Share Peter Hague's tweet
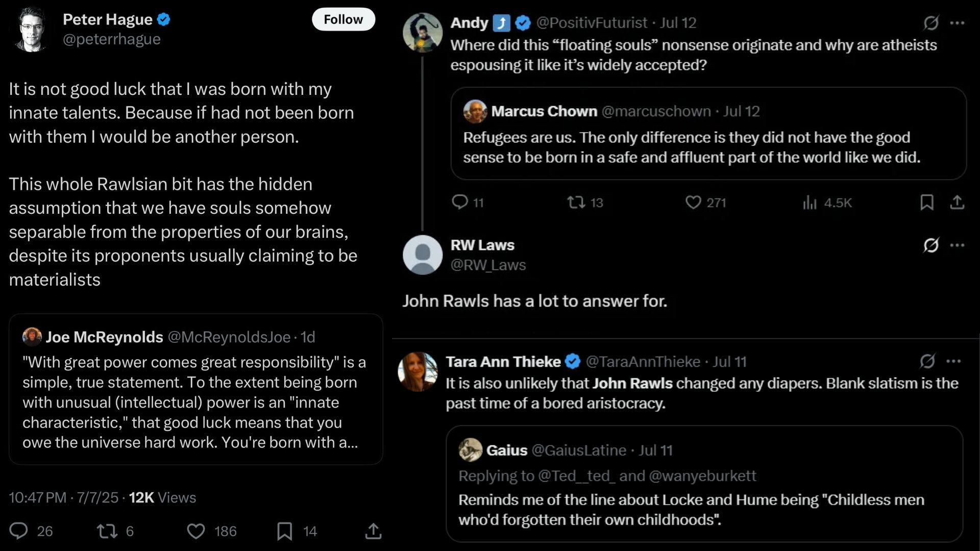Image resolution: width=980 pixels, height=551 pixels. tap(373, 531)
